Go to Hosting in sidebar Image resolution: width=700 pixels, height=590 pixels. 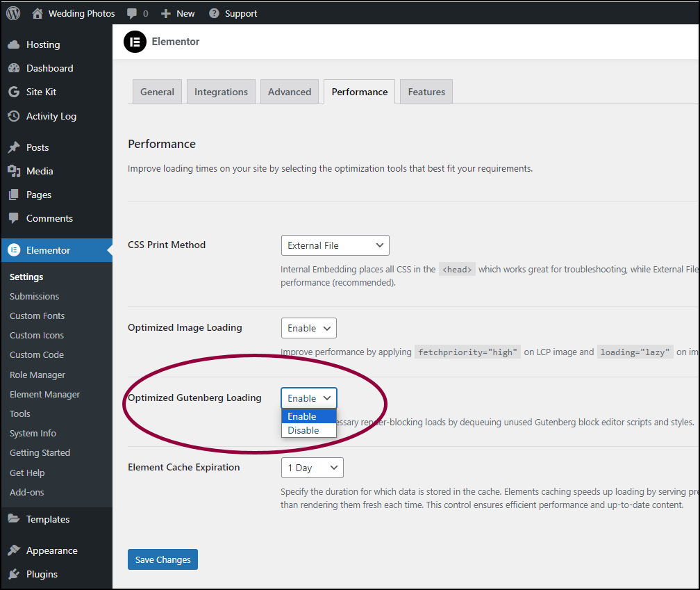point(43,44)
